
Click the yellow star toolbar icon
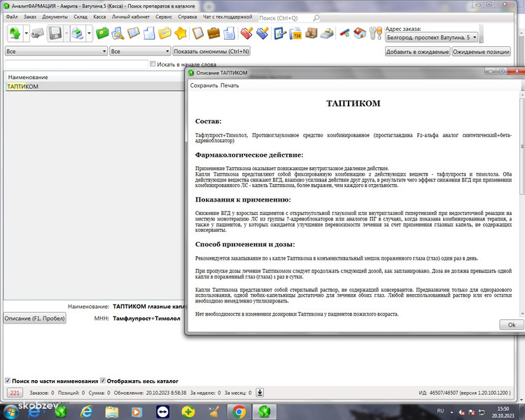[181, 33]
